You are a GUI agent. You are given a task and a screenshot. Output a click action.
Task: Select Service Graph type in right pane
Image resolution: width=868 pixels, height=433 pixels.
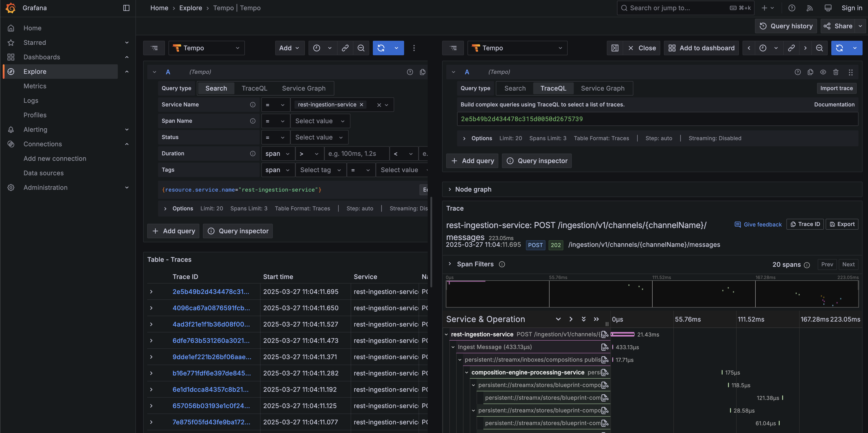(603, 88)
